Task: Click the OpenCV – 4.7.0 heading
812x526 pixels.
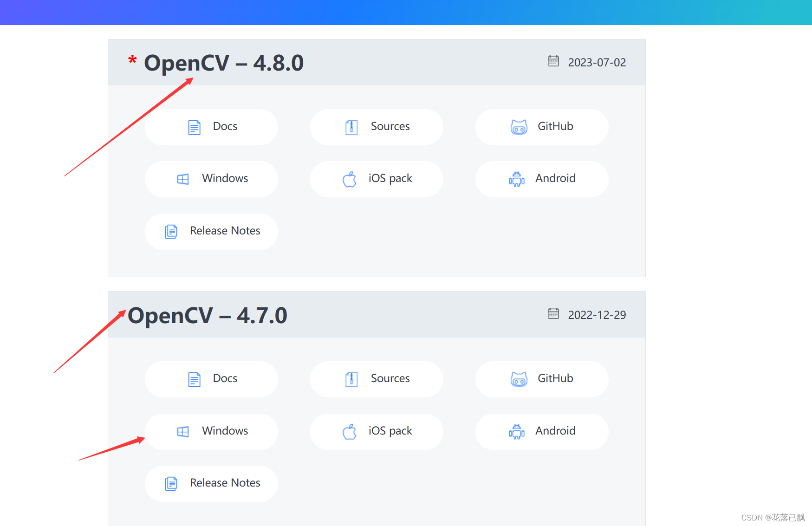Action: pyautogui.click(x=208, y=315)
